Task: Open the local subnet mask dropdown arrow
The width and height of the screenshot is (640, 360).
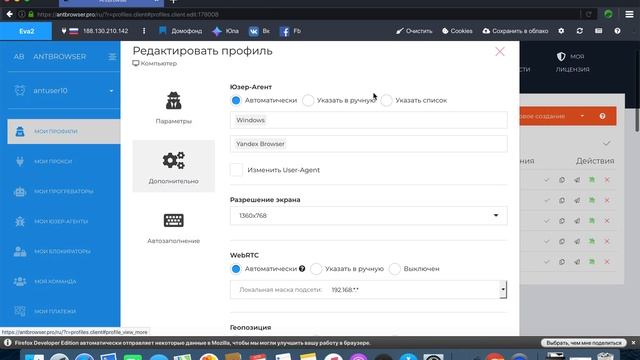Action: pos(503,289)
